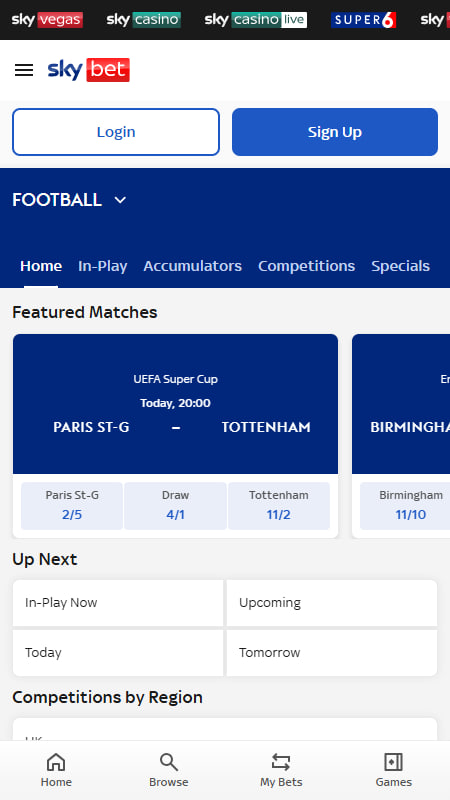Open the Paris St-G vs Tottenham match card
This screenshot has height=800, width=450.
pyautogui.click(x=176, y=404)
